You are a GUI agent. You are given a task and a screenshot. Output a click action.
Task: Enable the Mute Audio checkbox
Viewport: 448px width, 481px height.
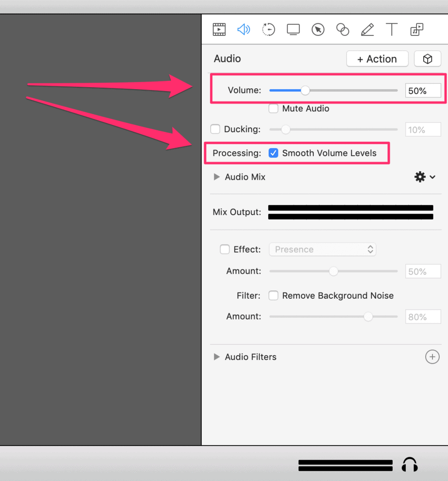click(273, 109)
